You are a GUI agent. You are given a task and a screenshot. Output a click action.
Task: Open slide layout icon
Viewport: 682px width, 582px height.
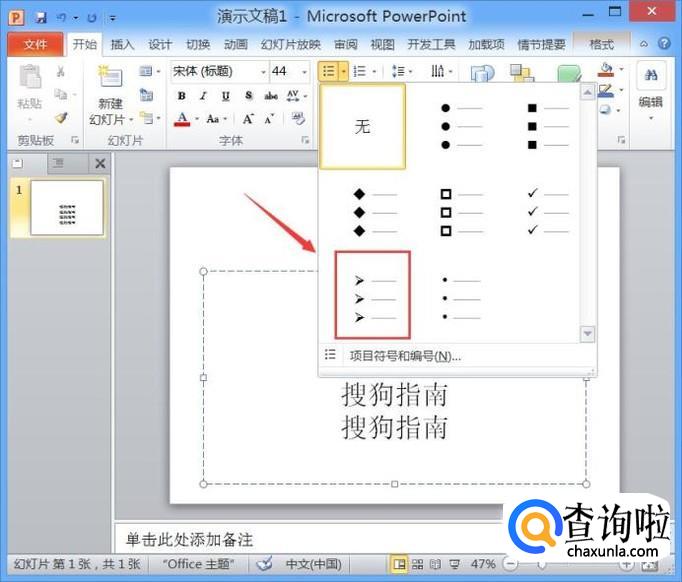[x=146, y=71]
